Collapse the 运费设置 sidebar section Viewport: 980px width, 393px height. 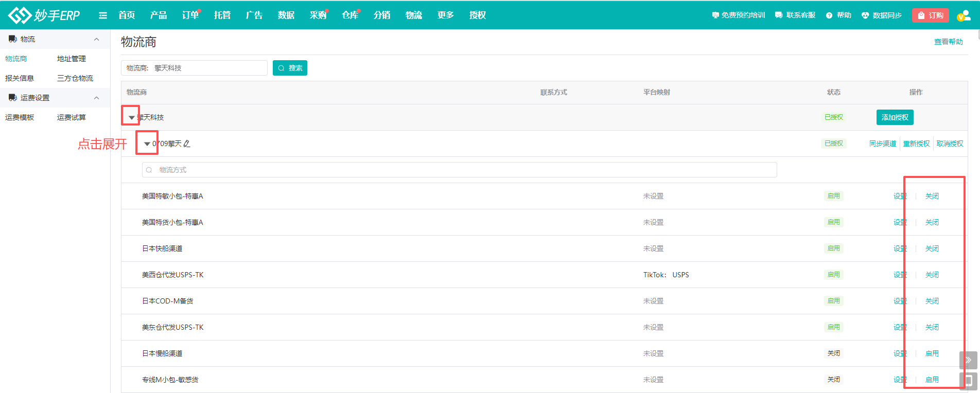coord(96,98)
